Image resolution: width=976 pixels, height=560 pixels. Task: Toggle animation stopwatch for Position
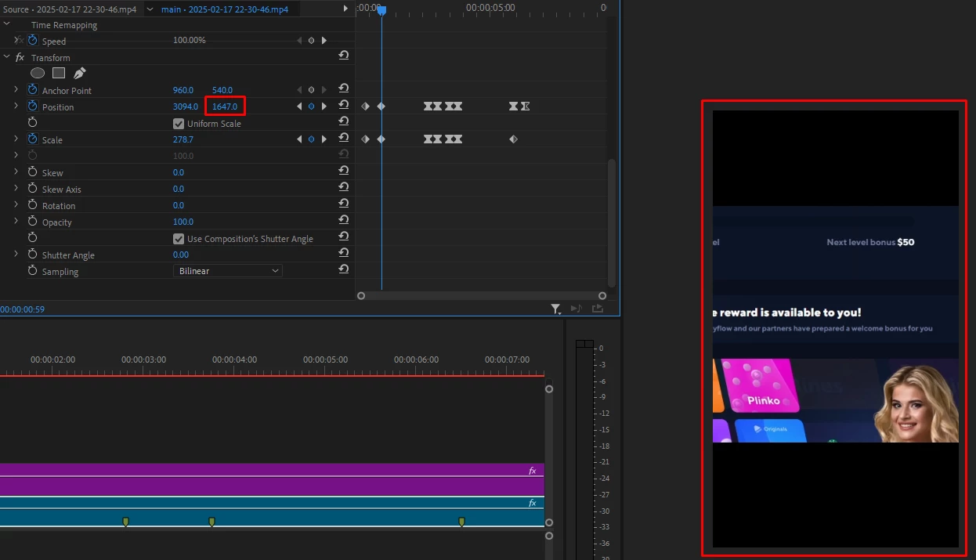(x=33, y=106)
